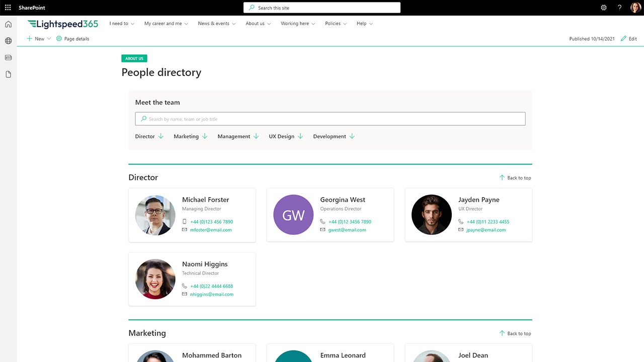Click Michael Forster's email envelope icon
The image size is (644, 362).
pyautogui.click(x=185, y=230)
